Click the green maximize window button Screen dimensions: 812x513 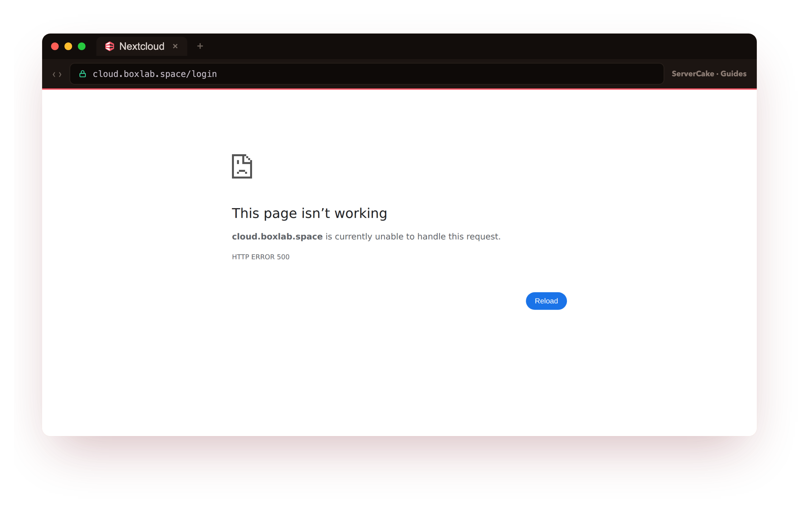click(x=82, y=46)
